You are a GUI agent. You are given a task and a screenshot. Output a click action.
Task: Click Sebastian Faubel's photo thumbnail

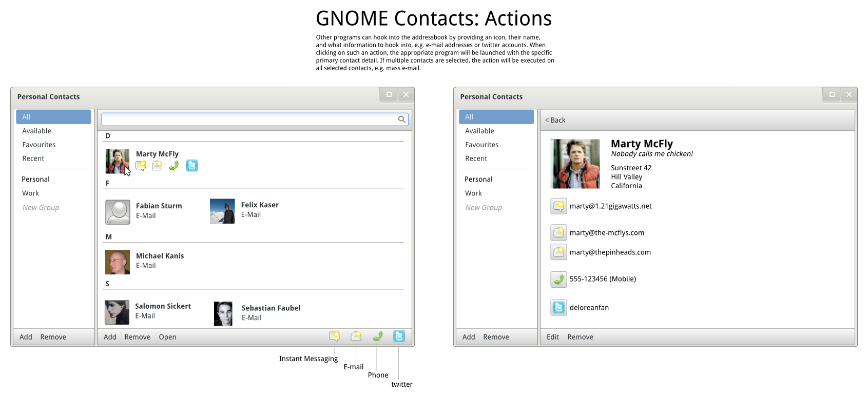click(x=223, y=314)
